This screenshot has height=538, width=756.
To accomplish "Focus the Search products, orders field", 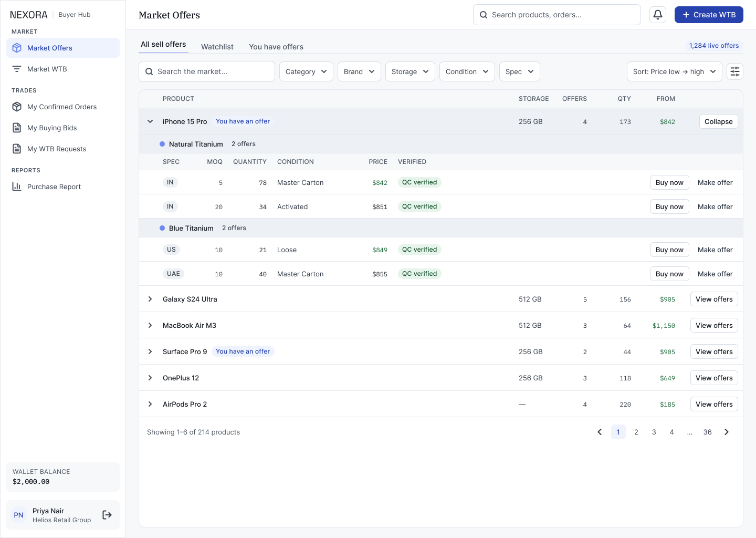I will tap(557, 15).
